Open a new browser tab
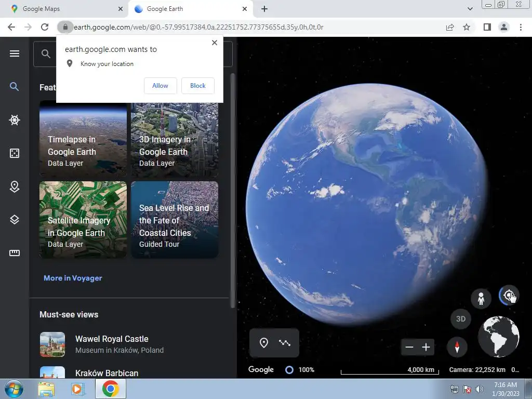Screen dimensions: 532x399 [264, 9]
